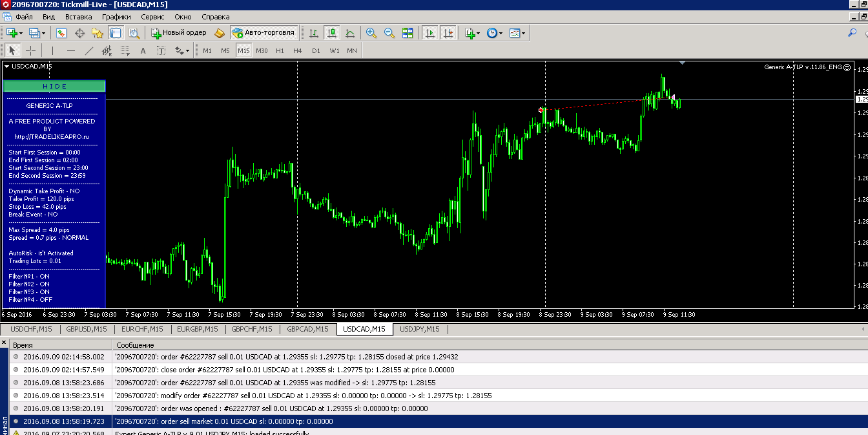Image resolution: width=868 pixels, height=435 pixels.
Task: Select the horizontal line drawing tool
Action: click(x=71, y=50)
